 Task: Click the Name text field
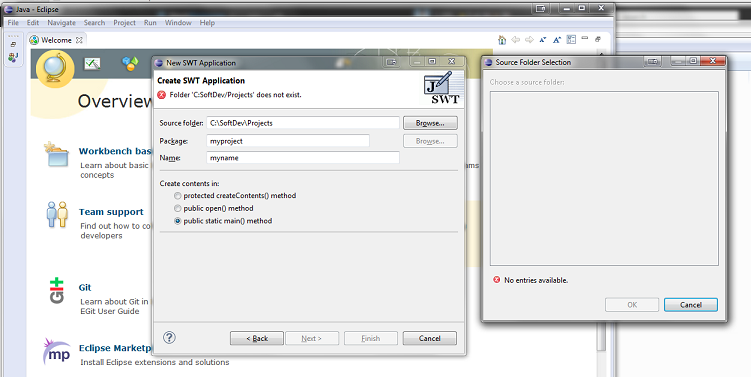(x=303, y=158)
